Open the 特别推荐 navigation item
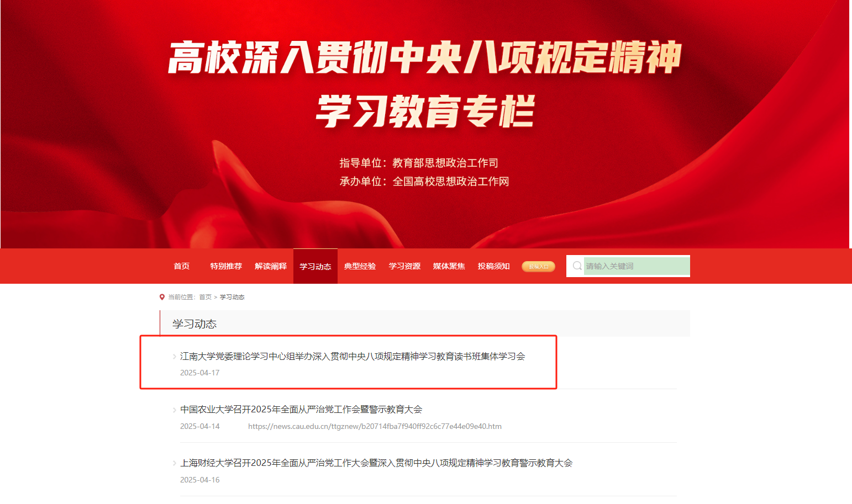The height and width of the screenshot is (504, 852). click(x=226, y=266)
